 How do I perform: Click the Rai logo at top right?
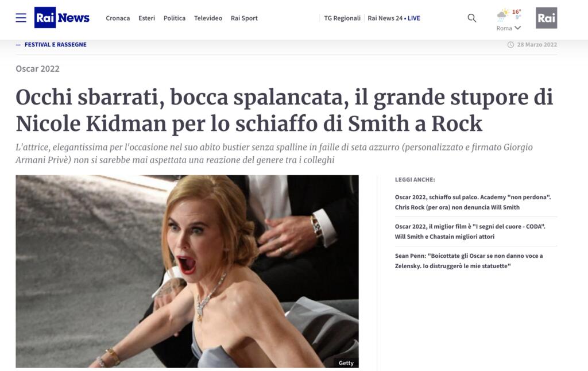point(546,18)
